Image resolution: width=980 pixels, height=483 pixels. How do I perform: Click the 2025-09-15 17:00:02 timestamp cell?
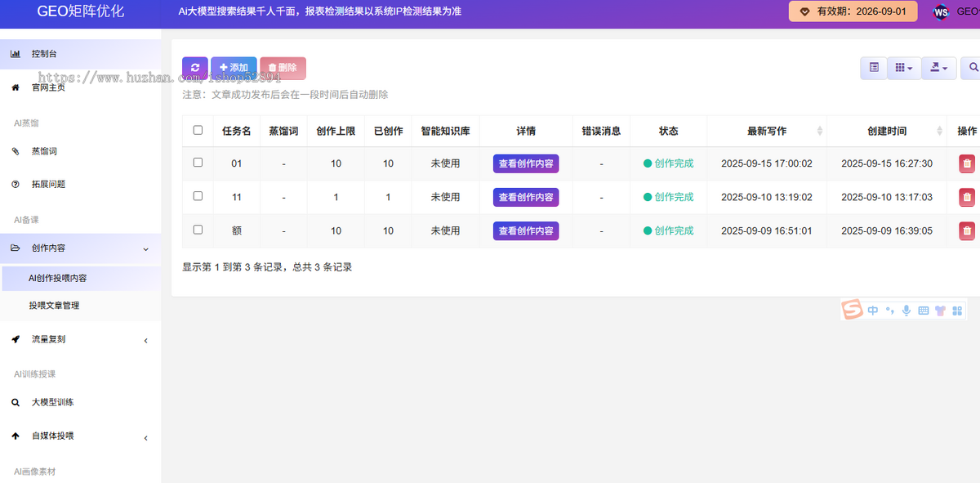tap(767, 163)
